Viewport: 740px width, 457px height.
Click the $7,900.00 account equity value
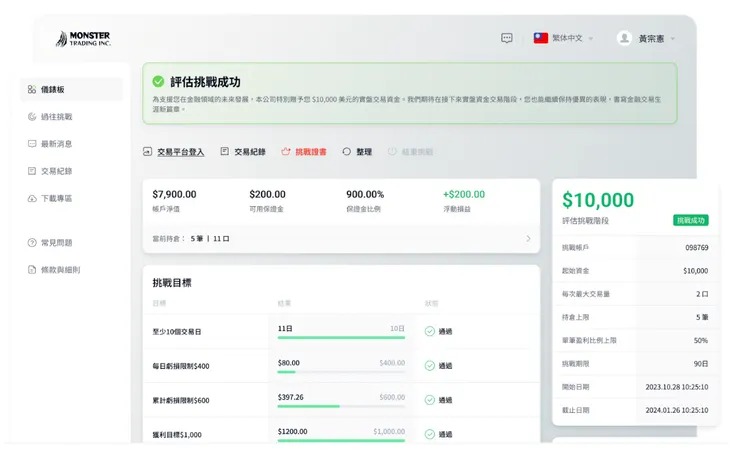pos(174,194)
